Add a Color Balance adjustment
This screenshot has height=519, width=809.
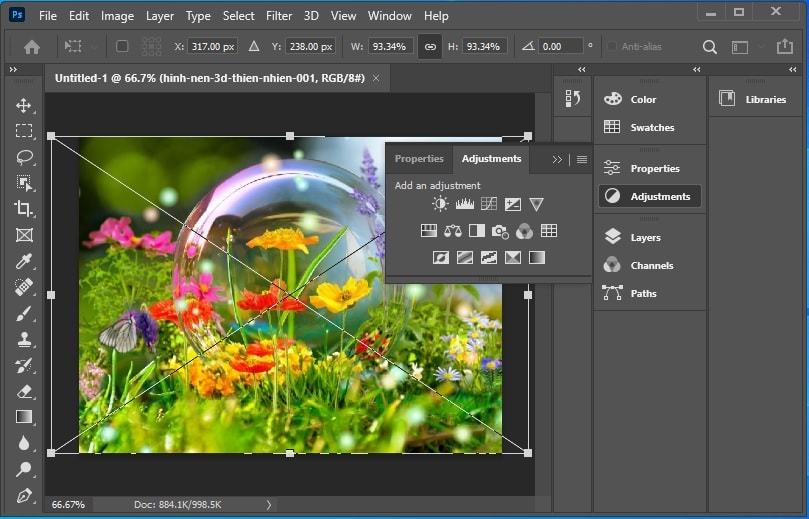click(x=452, y=231)
